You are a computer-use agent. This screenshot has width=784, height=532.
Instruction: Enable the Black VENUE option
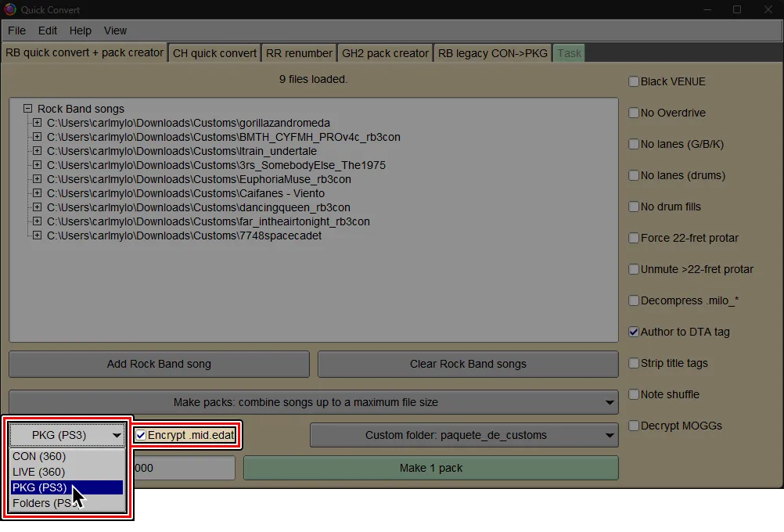pyautogui.click(x=633, y=81)
